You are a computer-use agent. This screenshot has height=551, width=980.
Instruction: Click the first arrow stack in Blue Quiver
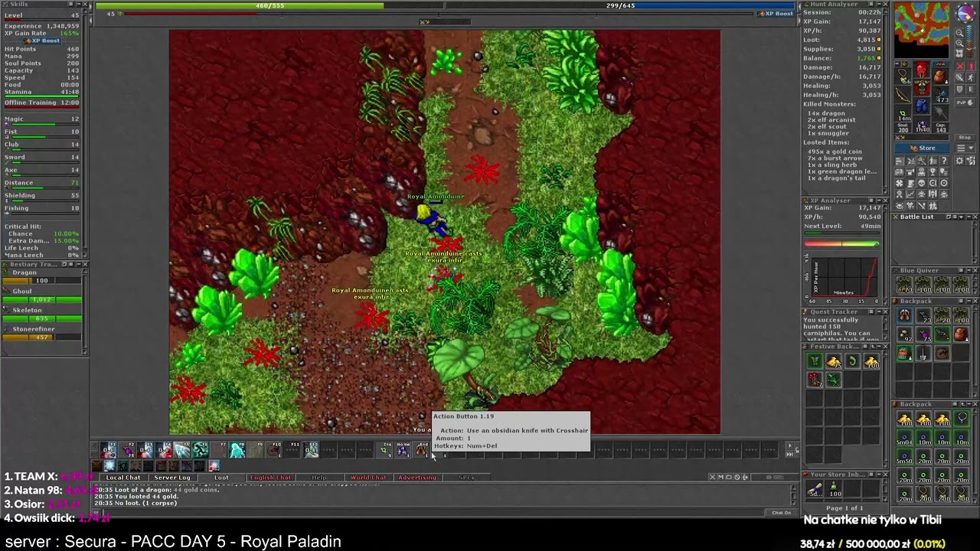904,285
